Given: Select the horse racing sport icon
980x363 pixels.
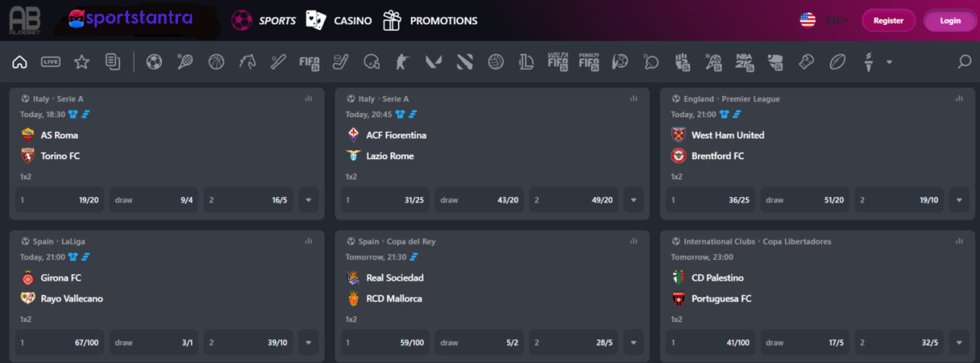Looking at the screenshot, I should (247, 62).
